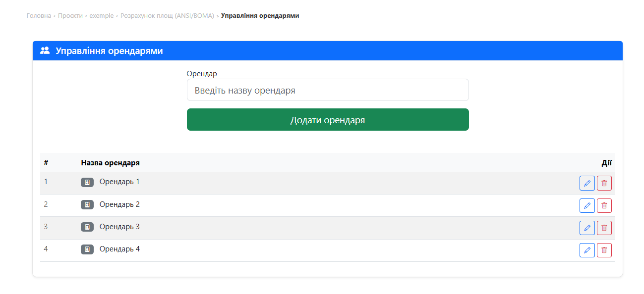This screenshot has height=294, width=644.
Task: Select the Орендарь 4 name text
Action: (119, 249)
